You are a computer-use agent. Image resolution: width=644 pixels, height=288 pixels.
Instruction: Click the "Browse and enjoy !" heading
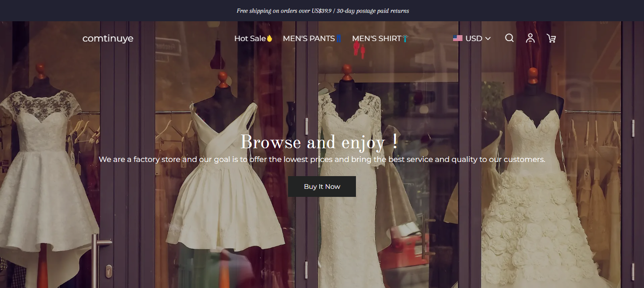(x=319, y=142)
